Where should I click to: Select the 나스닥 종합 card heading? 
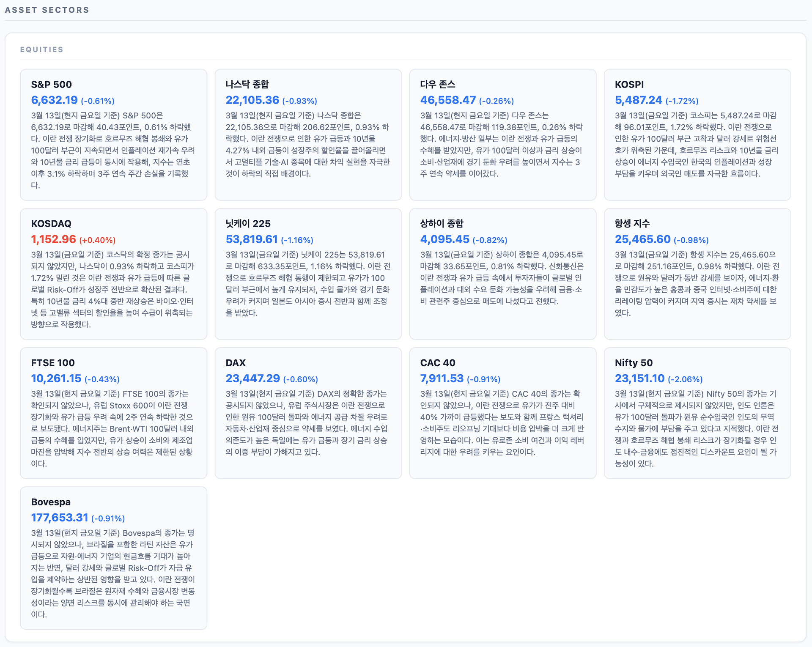[247, 85]
